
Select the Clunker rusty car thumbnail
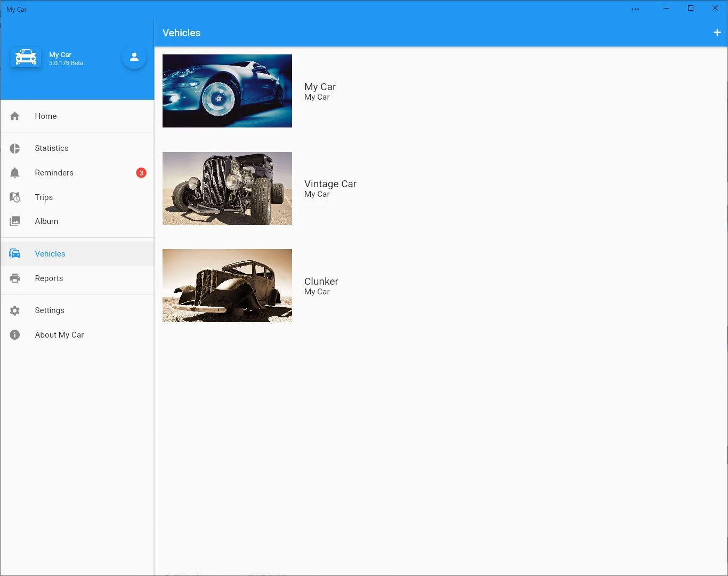[x=227, y=285]
